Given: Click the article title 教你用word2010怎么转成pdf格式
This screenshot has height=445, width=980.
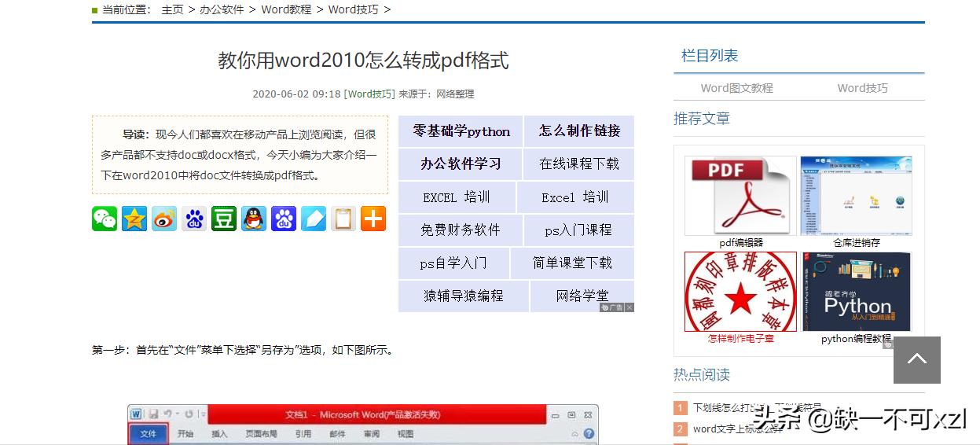Looking at the screenshot, I should click(x=363, y=61).
